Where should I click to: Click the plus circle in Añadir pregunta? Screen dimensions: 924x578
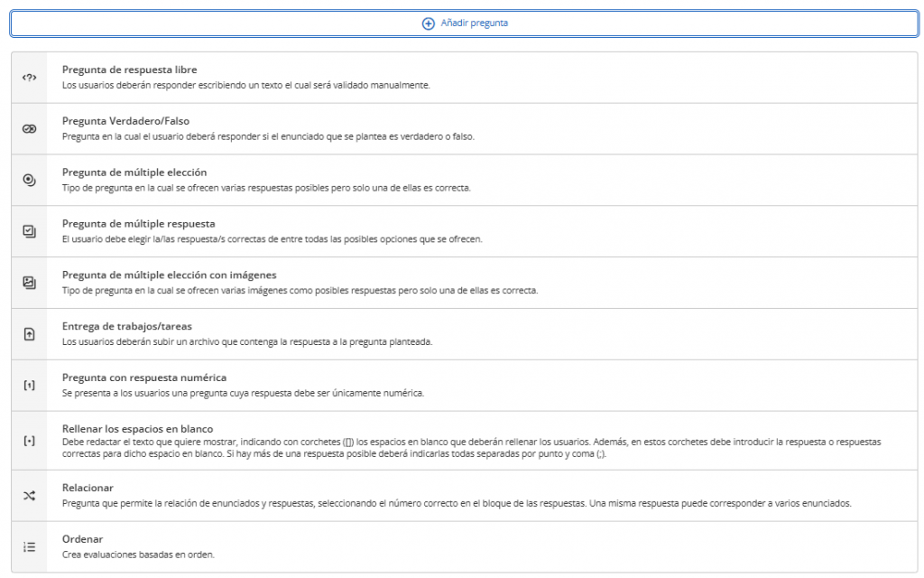pos(429,23)
